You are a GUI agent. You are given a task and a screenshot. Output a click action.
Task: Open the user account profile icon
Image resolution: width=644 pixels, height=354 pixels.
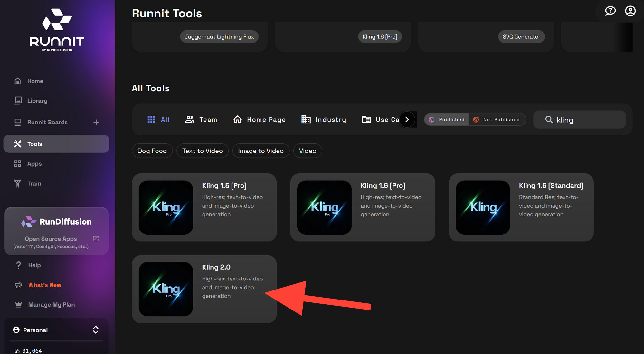[630, 11]
